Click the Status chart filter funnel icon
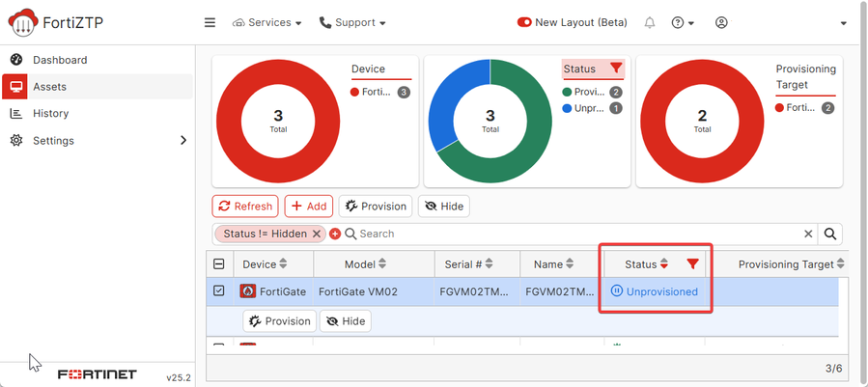Viewport: 868px width, 387px height. (616, 69)
